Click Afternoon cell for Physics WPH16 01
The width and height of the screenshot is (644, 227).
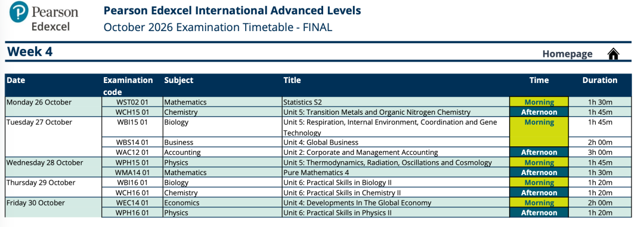pyautogui.click(x=539, y=213)
